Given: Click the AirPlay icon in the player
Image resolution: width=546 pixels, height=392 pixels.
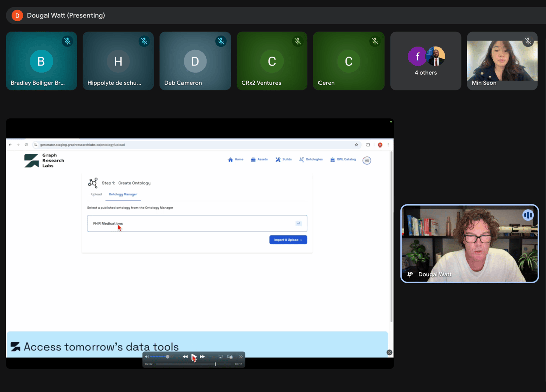Looking at the screenshot, I should click(221, 357).
